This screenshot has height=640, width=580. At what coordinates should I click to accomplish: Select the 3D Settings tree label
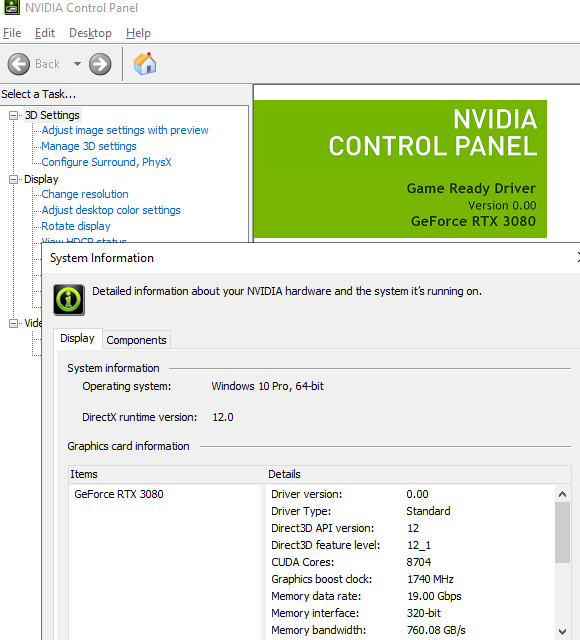pos(52,115)
